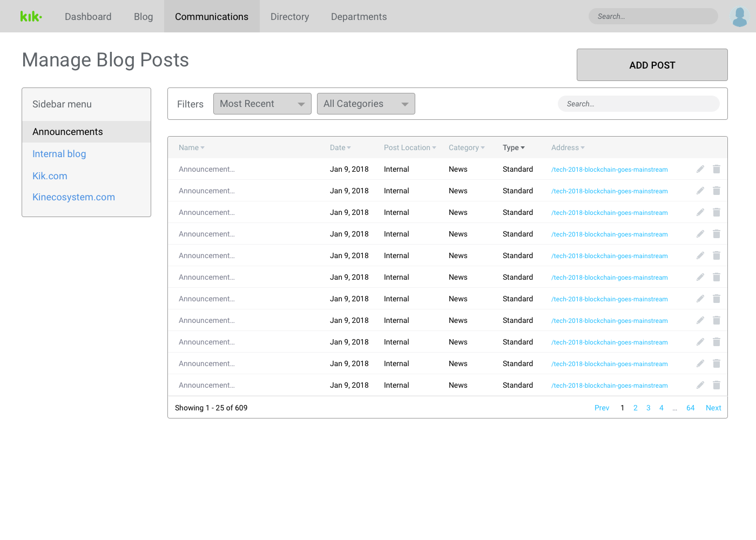Switch to the Dashboard tab
Viewport: 756px width, 540px height.
click(x=88, y=17)
